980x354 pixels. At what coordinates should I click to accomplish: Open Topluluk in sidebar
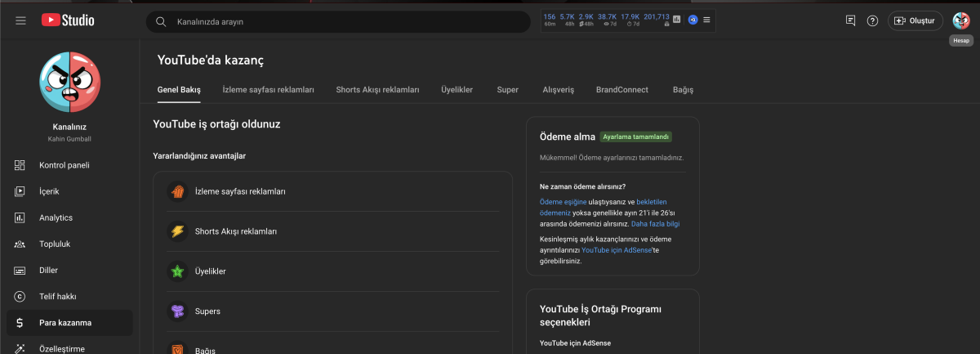click(x=69, y=244)
